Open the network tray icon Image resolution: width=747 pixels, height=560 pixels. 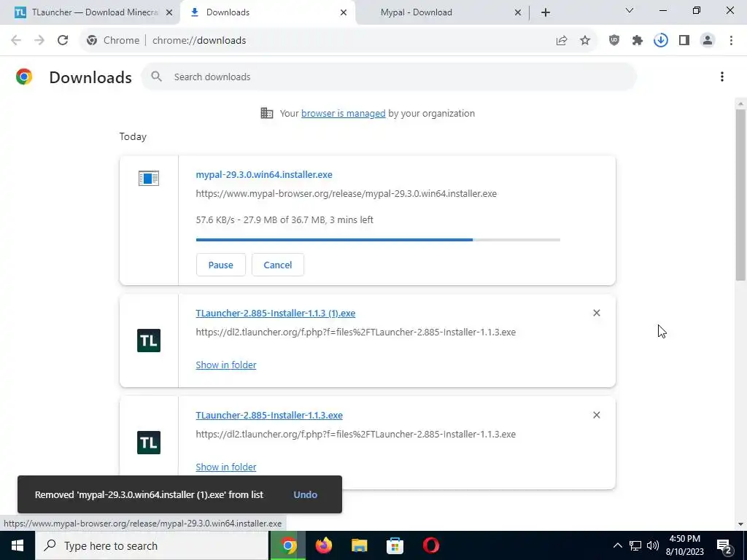tap(635, 545)
